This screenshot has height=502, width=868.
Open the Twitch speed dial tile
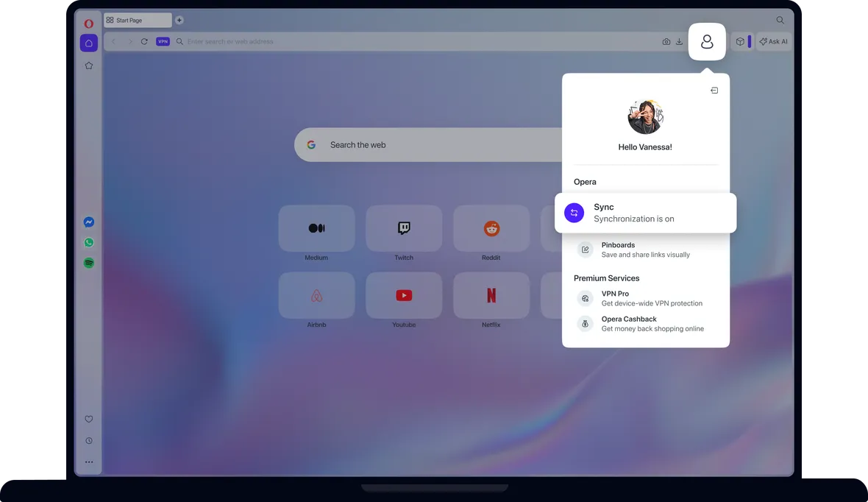coord(404,228)
